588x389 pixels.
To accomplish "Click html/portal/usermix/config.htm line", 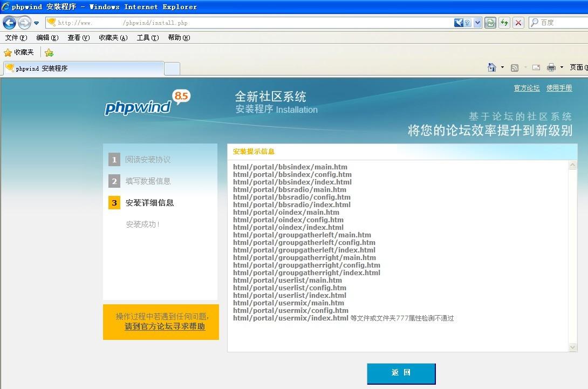I will [x=291, y=310].
